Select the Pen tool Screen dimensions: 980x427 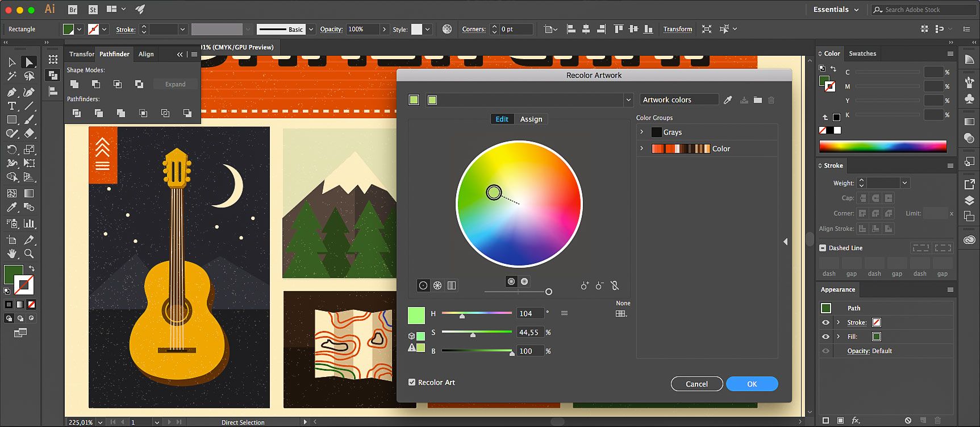click(x=11, y=92)
